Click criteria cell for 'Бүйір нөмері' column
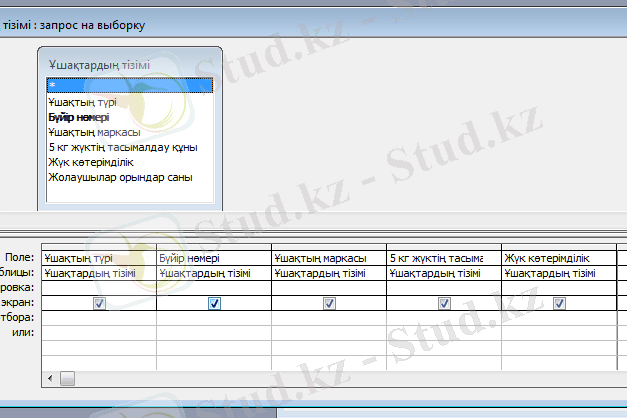 pos(214,318)
